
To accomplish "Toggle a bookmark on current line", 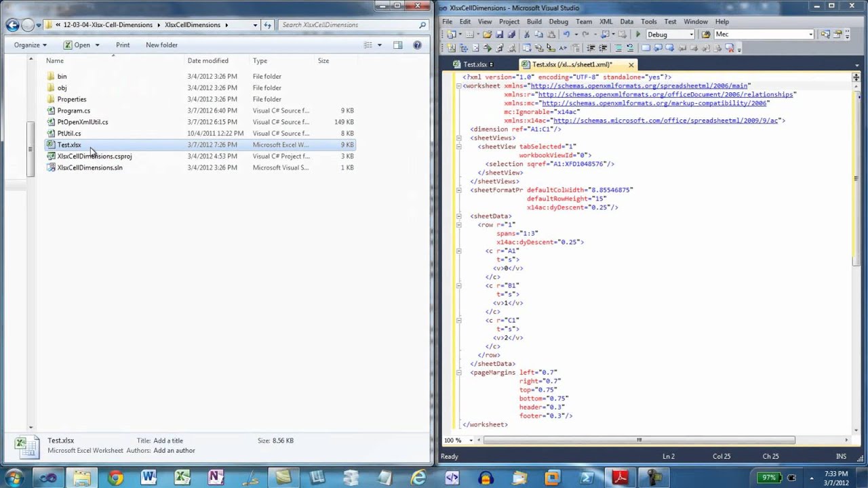I will (646, 48).
